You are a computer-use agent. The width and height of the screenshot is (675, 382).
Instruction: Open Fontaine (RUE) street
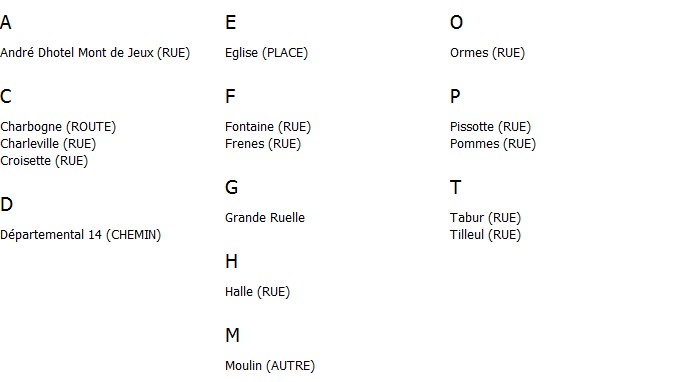[268, 127]
